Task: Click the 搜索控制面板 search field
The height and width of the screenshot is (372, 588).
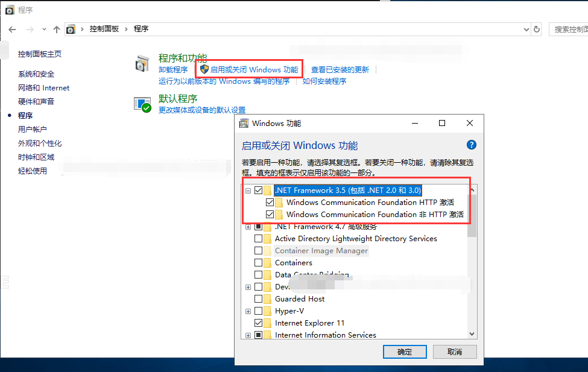Action: [569, 30]
